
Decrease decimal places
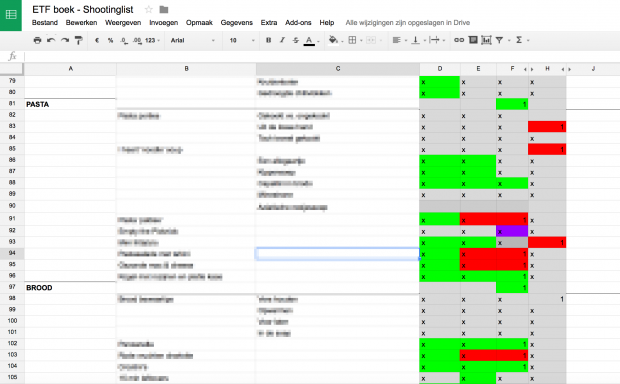124,40
